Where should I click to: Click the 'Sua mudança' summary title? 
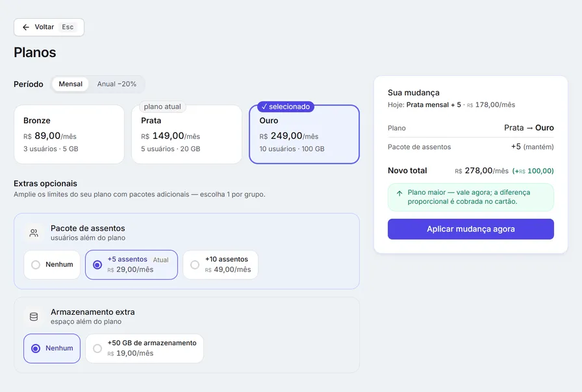click(414, 93)
